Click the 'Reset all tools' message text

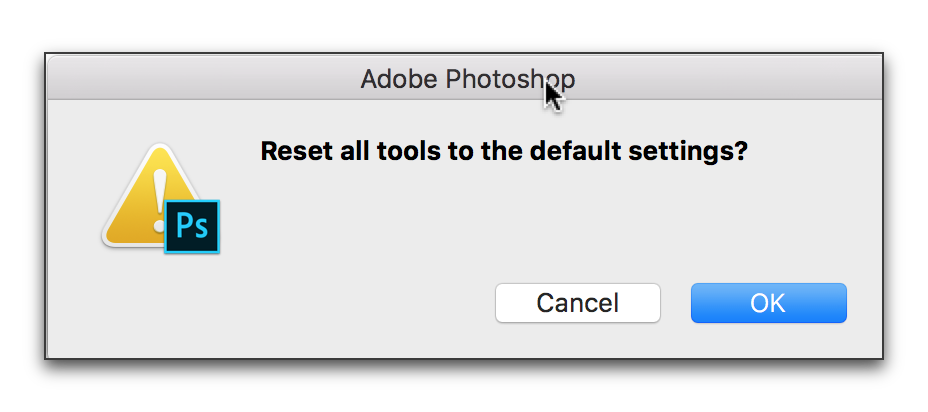[504, 152]
